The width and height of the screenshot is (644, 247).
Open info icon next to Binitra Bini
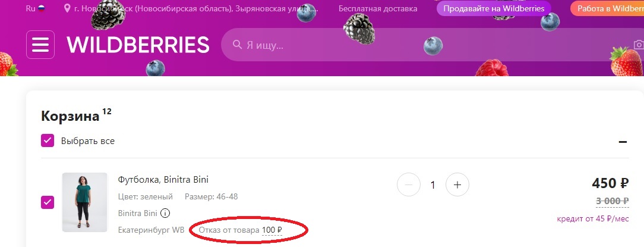click(165, 213)
